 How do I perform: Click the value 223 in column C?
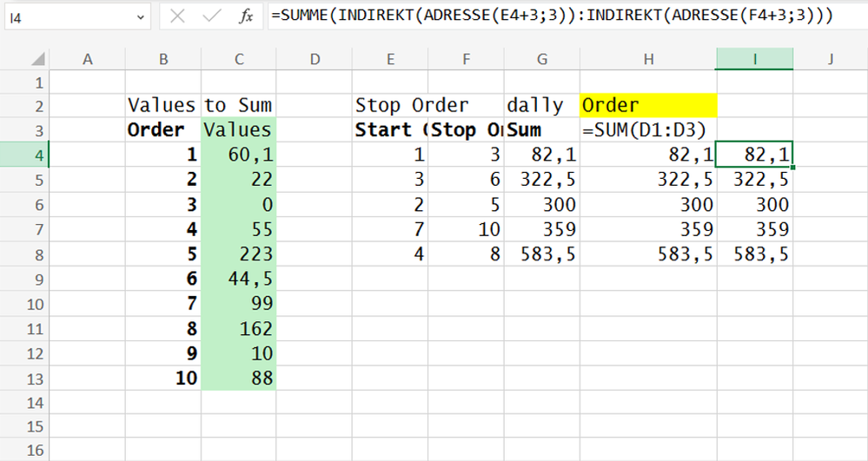239,254
